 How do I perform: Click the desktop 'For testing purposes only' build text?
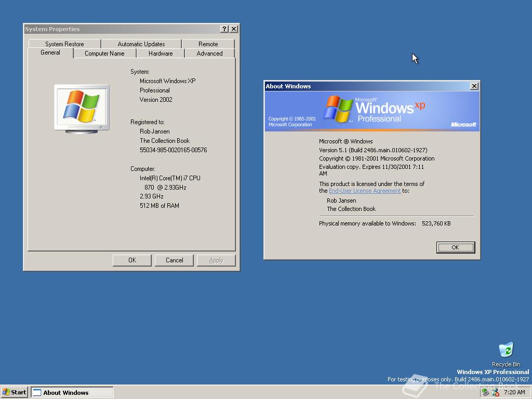458,379
